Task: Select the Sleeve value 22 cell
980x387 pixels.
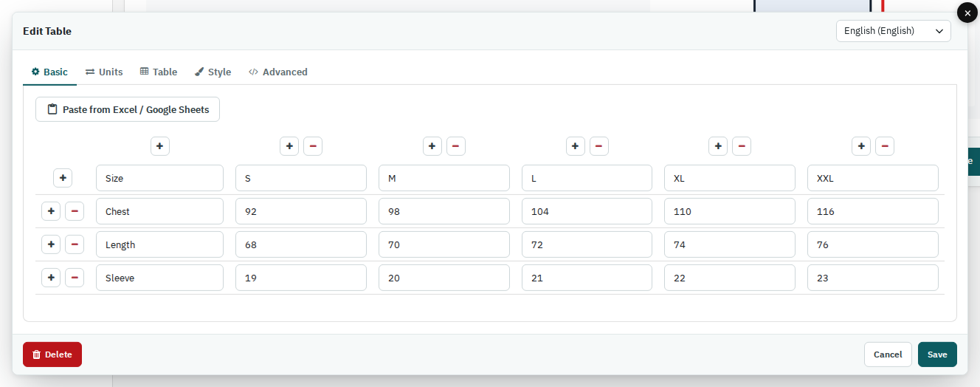Action: tap(730, 278)
